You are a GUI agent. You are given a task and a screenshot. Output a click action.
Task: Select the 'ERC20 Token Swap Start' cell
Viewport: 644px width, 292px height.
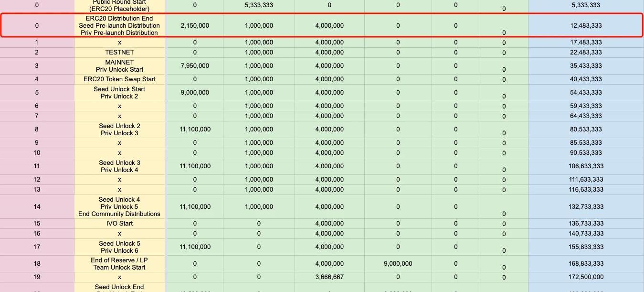tap(119, 79)
